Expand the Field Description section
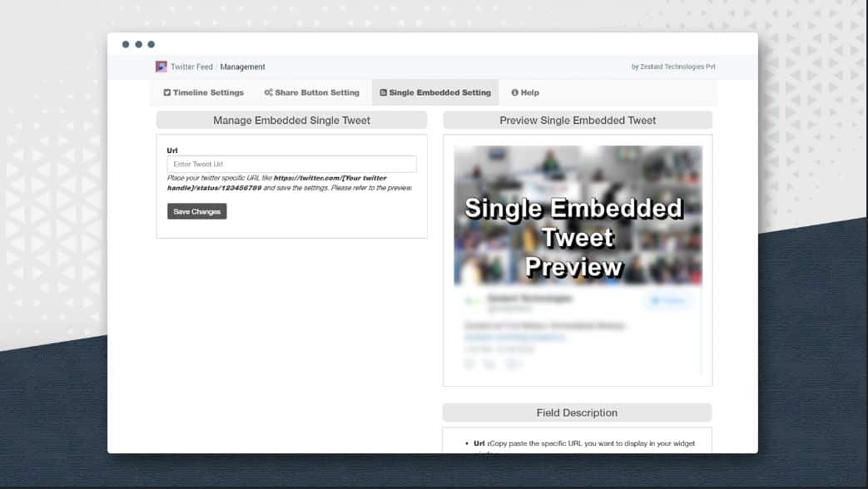The width and height of the screenshot is (868, 489). tap(577, 412)
